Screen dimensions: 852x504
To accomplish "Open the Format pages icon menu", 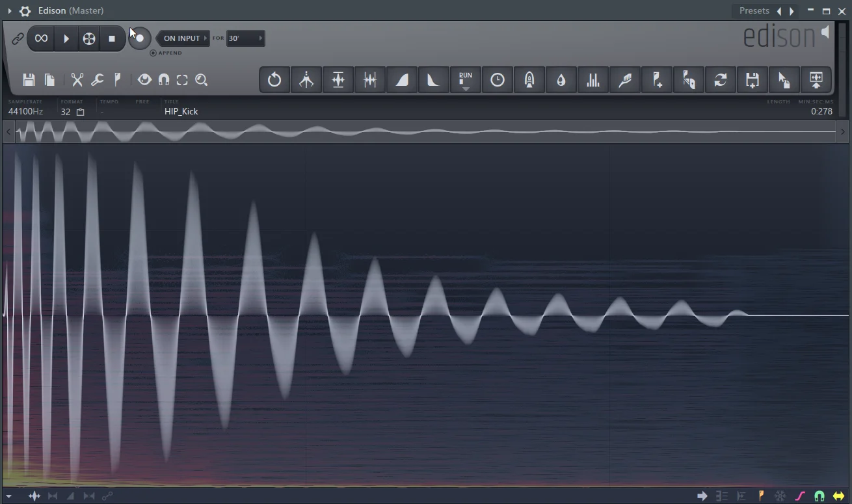I will (49, 80).
